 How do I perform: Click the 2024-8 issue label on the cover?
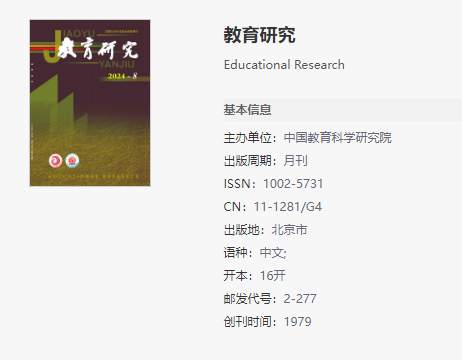[x=122, y=76]
